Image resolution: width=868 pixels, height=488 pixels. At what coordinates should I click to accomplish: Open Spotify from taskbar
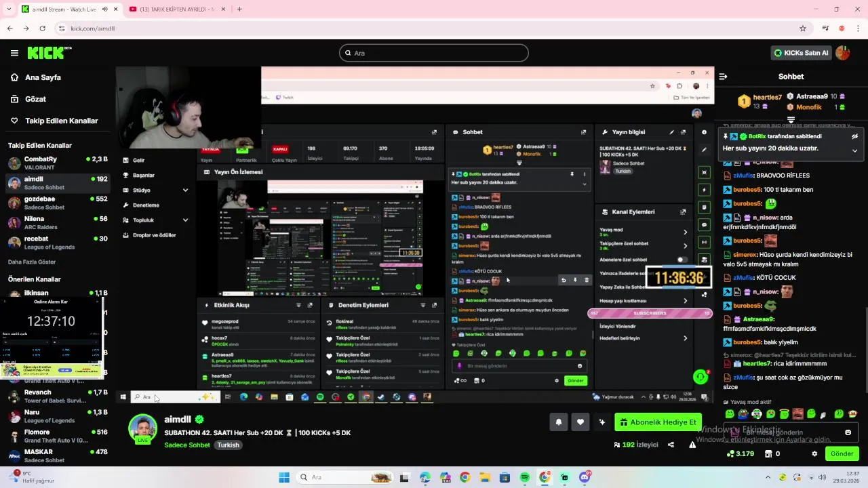tap(525, 477)
